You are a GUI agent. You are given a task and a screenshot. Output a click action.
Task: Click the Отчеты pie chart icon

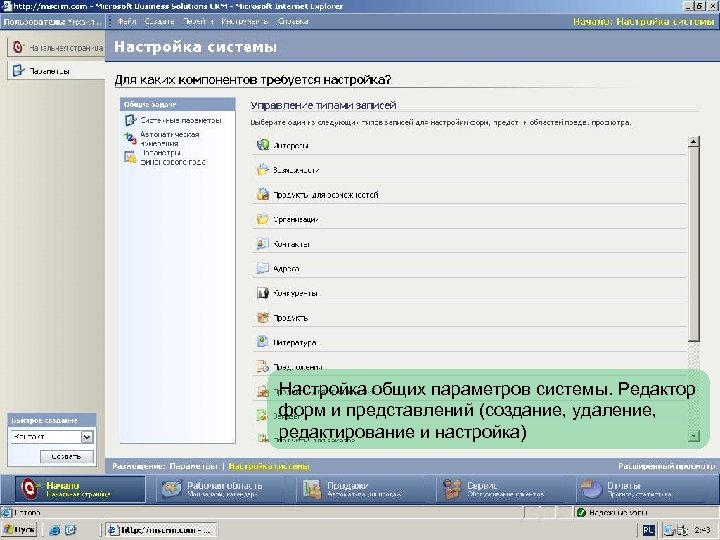pos(591,489)
